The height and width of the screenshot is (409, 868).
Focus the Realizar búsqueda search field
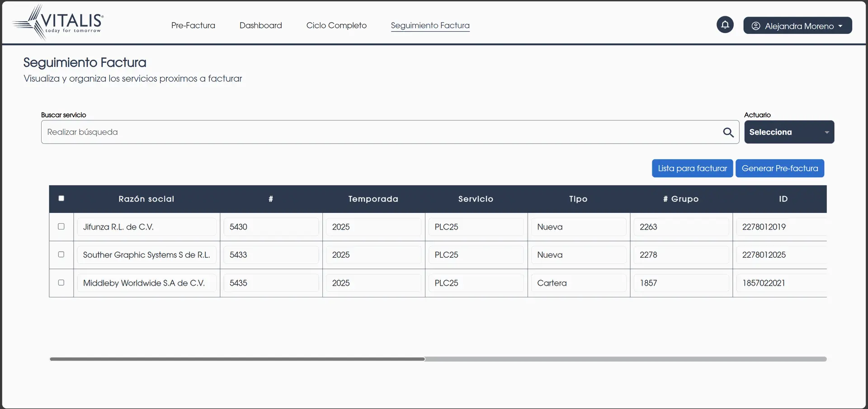coord(380,132)
